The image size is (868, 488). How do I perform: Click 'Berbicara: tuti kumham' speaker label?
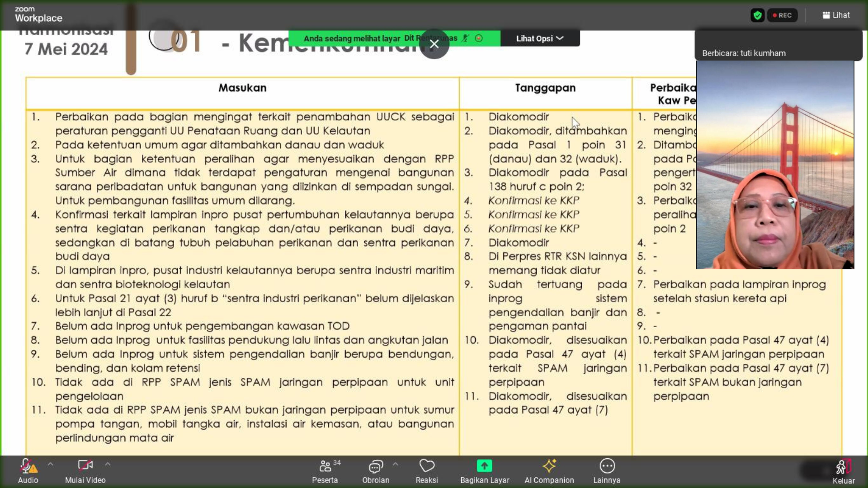(744, 53)
